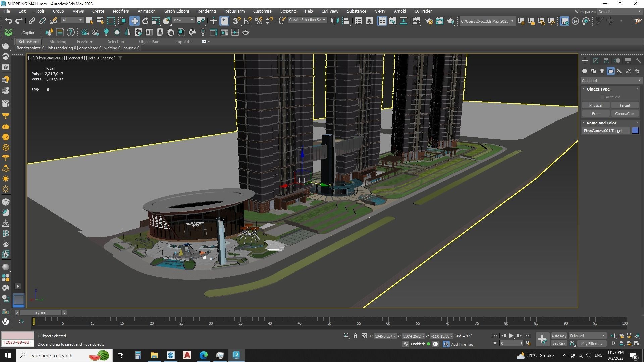Create a Physical camera
The height and width of the screenshot is (362, 644).
(595, 105)
